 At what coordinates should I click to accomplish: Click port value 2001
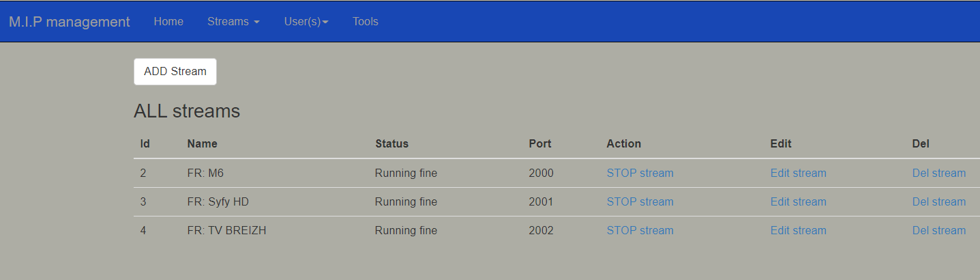tap(541, 202)
